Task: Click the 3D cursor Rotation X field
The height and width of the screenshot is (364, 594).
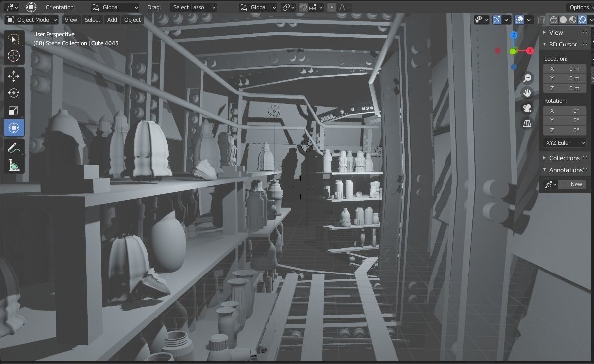Action: (564, 111)
